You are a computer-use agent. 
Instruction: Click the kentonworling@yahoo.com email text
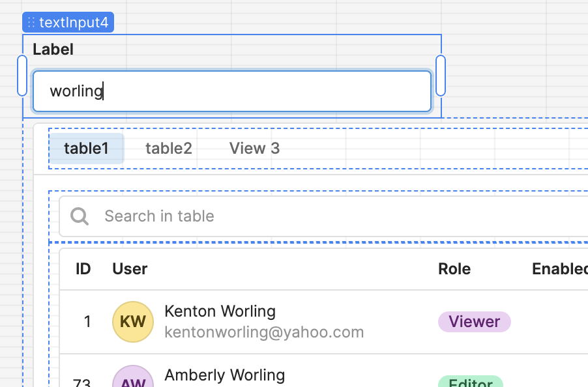tap(264, 332)
